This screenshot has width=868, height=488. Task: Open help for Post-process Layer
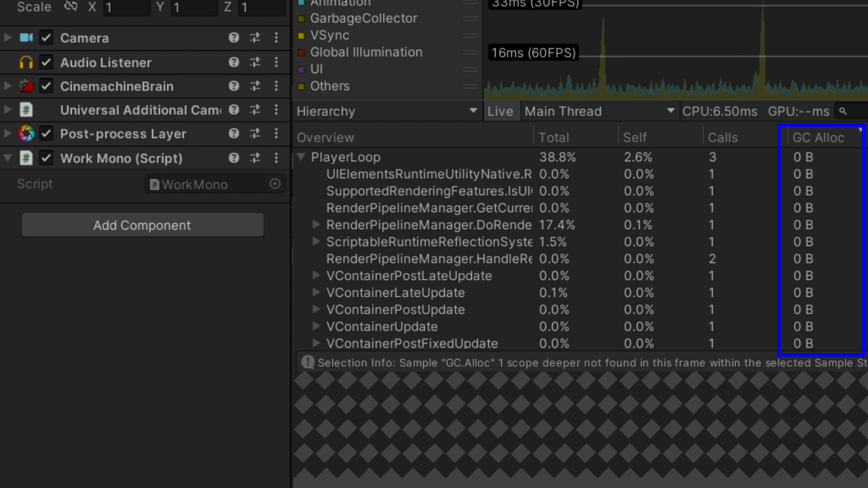[x=234, y=134]
